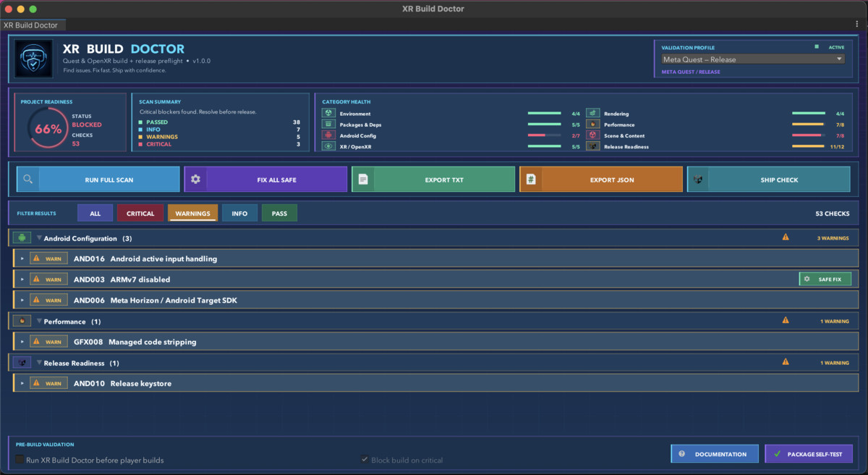Open the window kebab menu icon

tap(859, 25)
